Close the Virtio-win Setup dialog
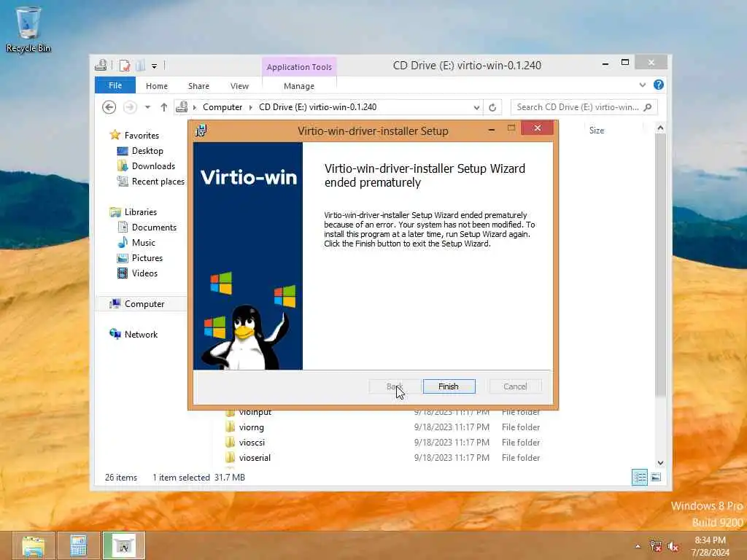Image resolution: width=747 pixels, height=560 pixels. [537, 128]
